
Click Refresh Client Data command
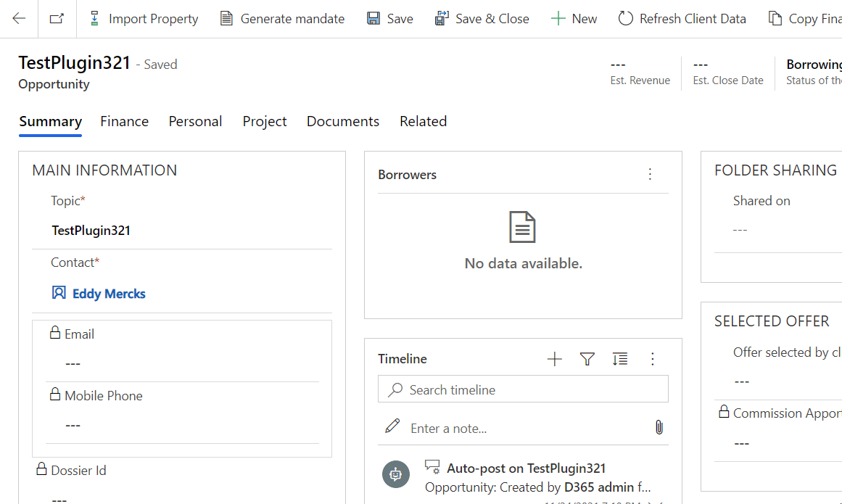pos(682,19)
